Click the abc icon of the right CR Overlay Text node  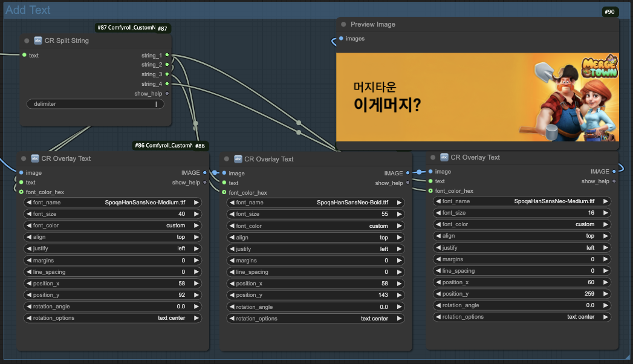pos(444,157)
